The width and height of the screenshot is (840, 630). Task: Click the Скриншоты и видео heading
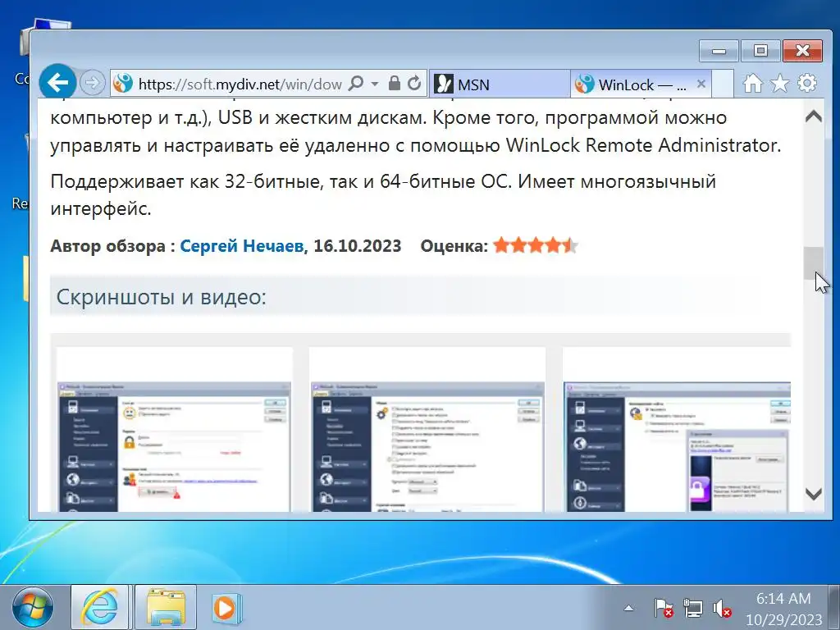click(162, 296)
